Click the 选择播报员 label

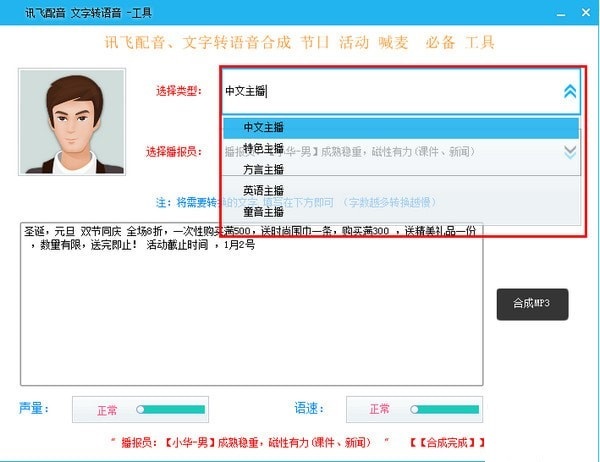click(173, 152)
